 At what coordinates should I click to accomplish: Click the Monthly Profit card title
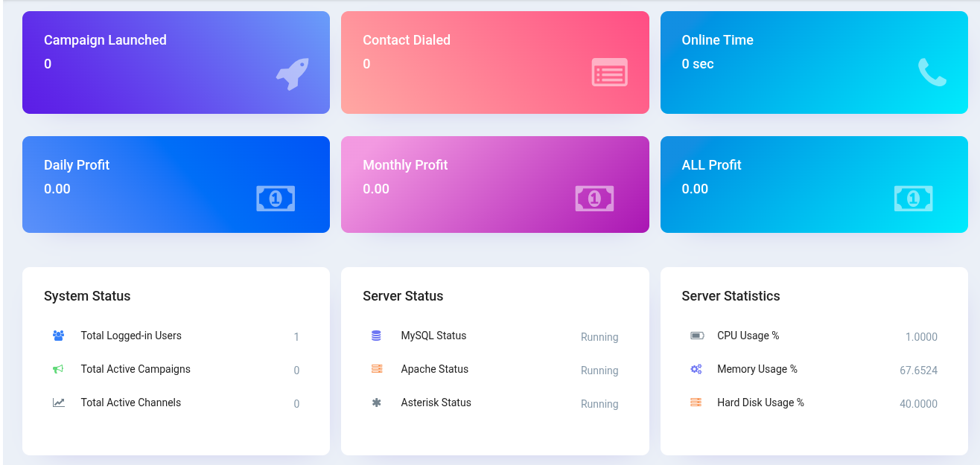[x=405, y=165]
